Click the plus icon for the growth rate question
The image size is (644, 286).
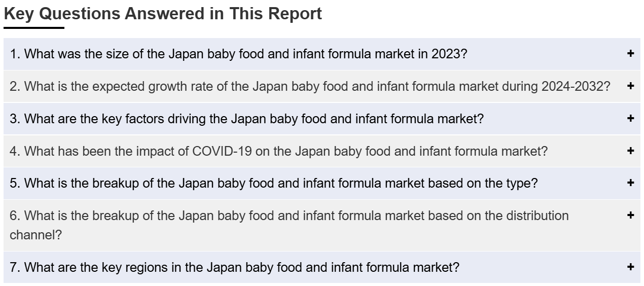(x=630, y=86)
